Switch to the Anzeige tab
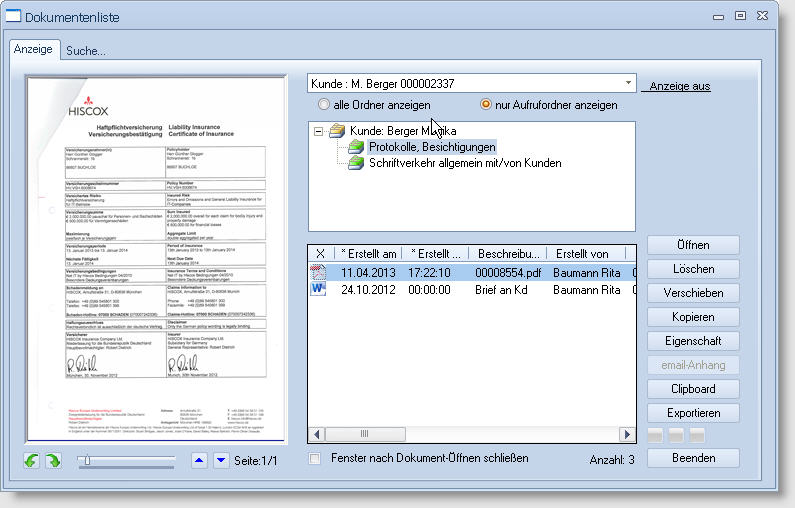 tap(33, 50)
